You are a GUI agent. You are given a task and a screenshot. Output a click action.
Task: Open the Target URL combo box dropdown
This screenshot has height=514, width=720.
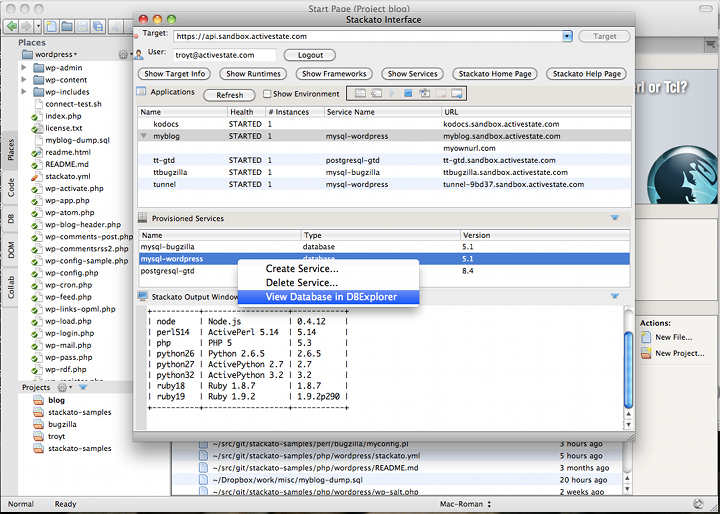(x=568, y=36)
